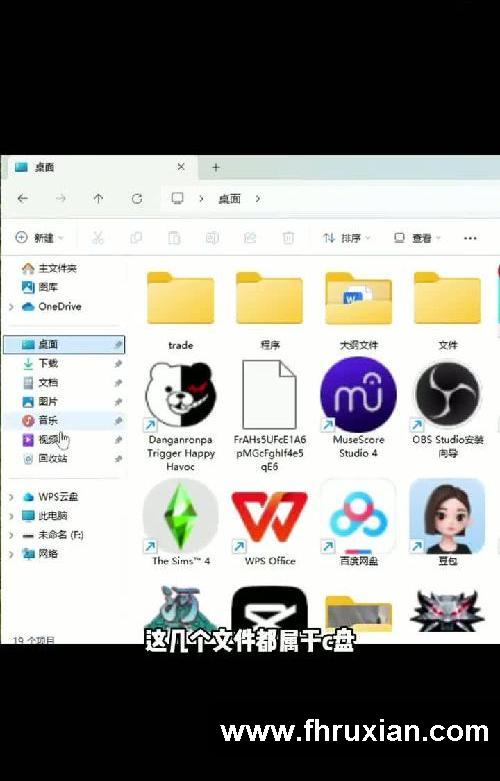Add a new Explorer tab
Image resolution: width=500 pixels, height=781 pixels.
pyautogui.click(x=216, y=167)
